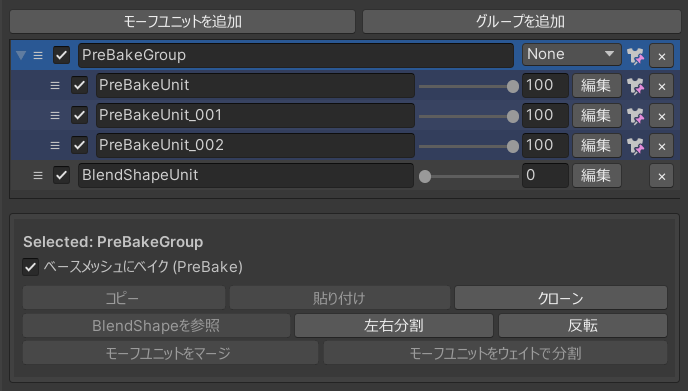Click グループを追加 button
Screen dimensions: 688x391
tap(521, 22)
